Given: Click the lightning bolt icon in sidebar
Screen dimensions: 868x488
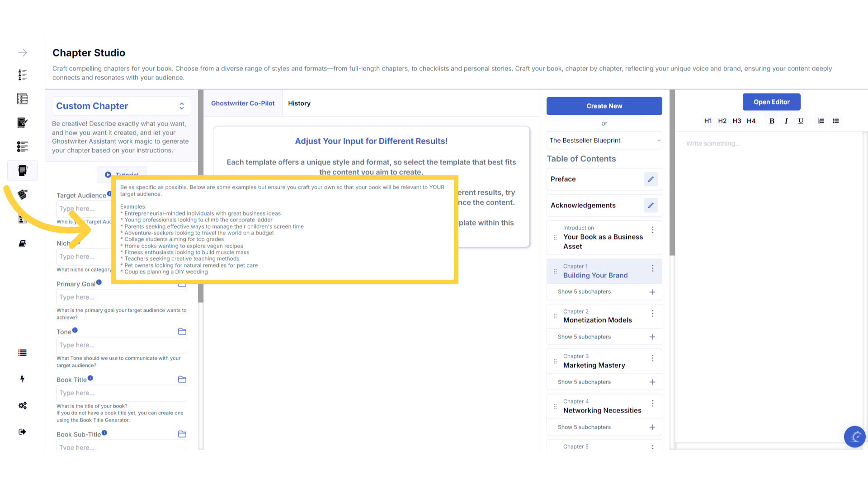Looking at the screenshot, I should [22, 379].
